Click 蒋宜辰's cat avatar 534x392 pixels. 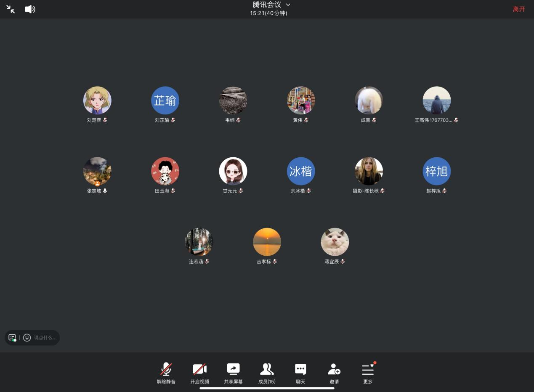coord(335,242)
